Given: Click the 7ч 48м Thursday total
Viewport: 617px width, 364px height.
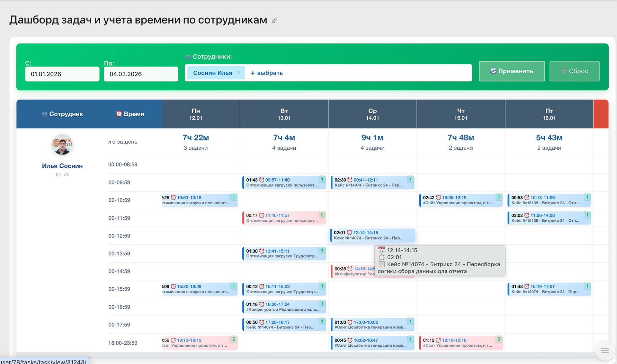Looking at the screenshot, I should click(x=461, y=138).
